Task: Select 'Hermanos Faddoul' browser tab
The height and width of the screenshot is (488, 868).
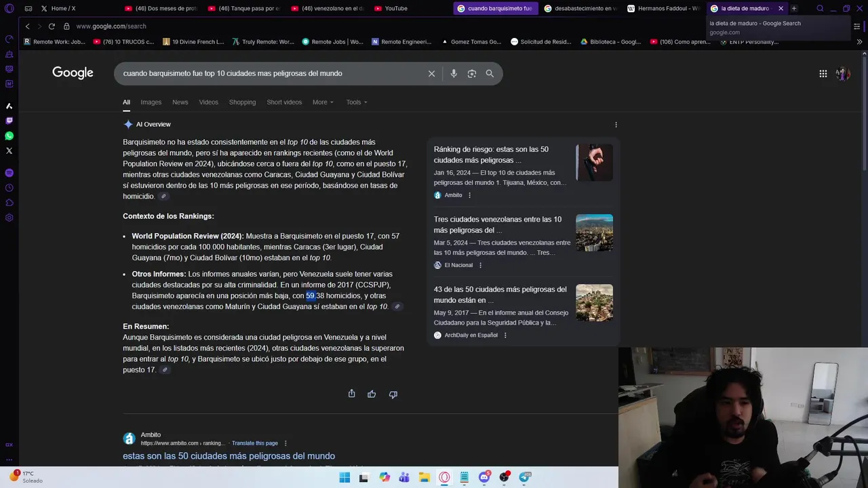Action: coord(663,8)
